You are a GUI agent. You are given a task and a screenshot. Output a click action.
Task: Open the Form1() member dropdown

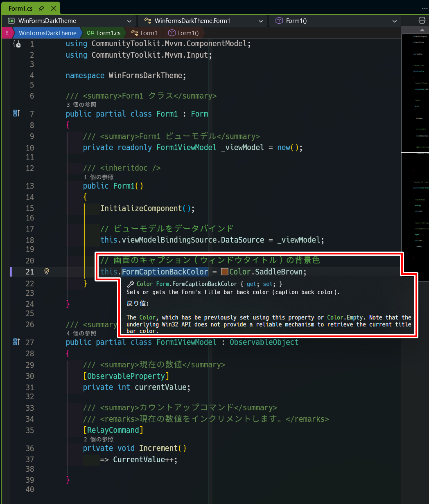pyautogui.click(x=336, y=21)
